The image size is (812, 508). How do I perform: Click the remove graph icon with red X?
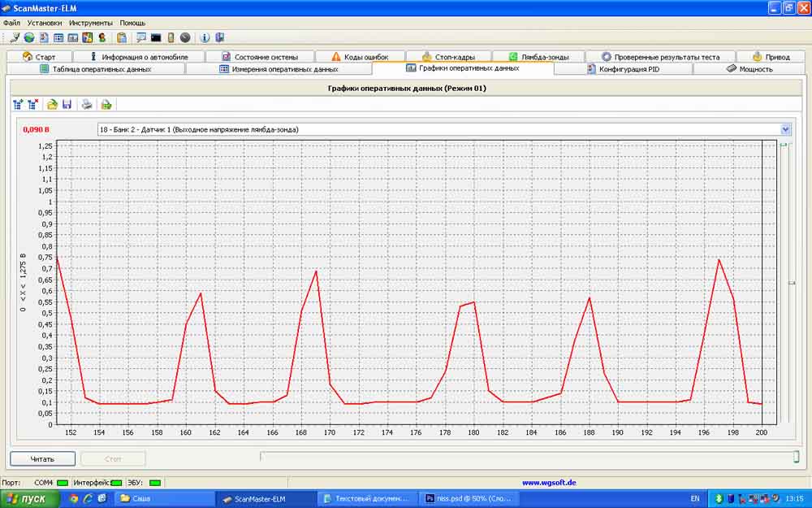[33, 104]
